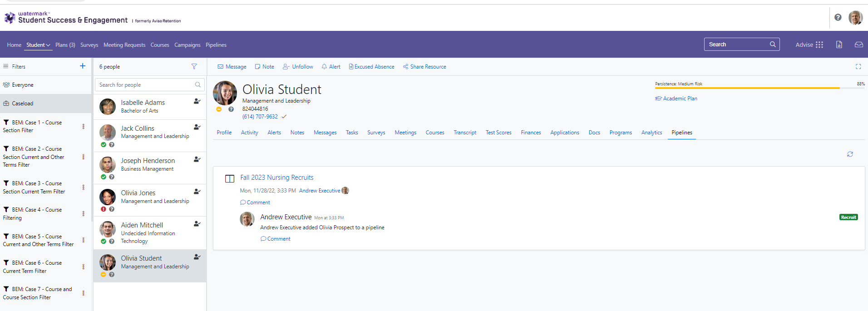This screenshot has width=868, height=311.
Task: Call the phone number (614) 707-9632
Action: (x=260, y=117)
